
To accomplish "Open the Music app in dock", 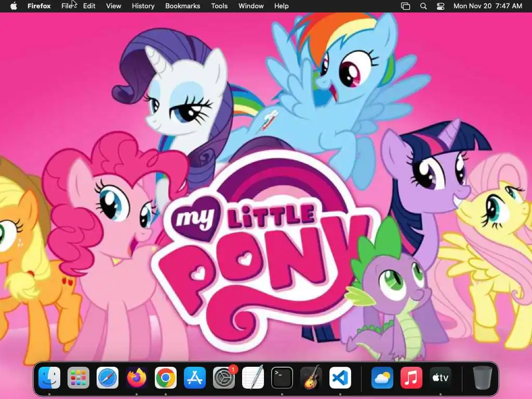I will point(411,378).
